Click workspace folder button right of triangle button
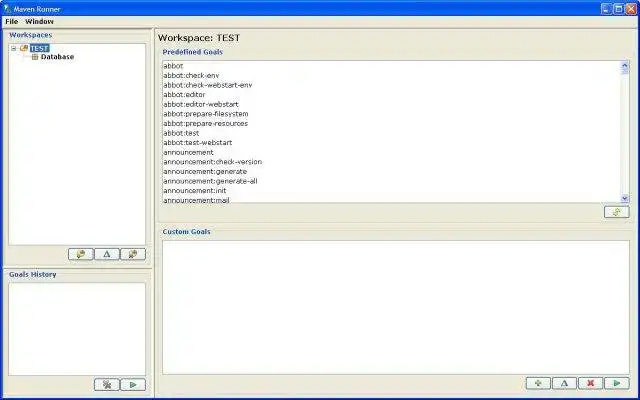This screenshot has width=640, height=400. (133, 254)
